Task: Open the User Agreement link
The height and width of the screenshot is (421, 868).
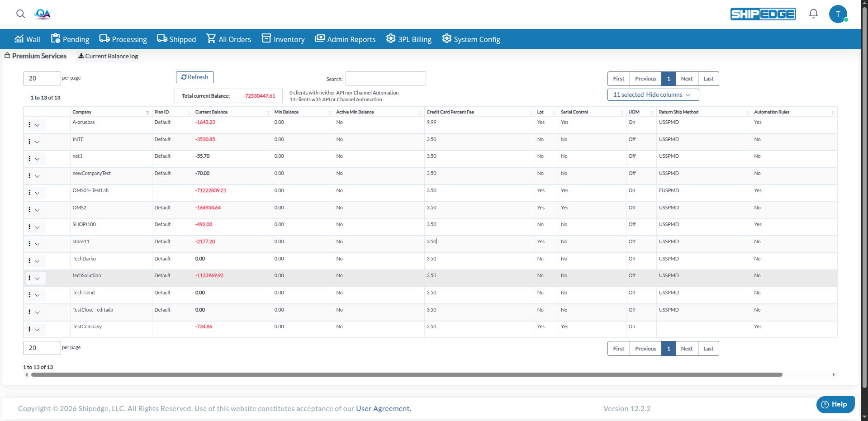Action: tap(383, 409)
